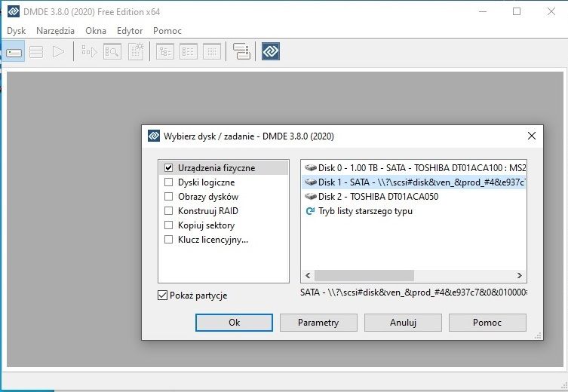Maximize the DMDE main window
Viewport: 568px width, 392px height.
pos(517,11)
